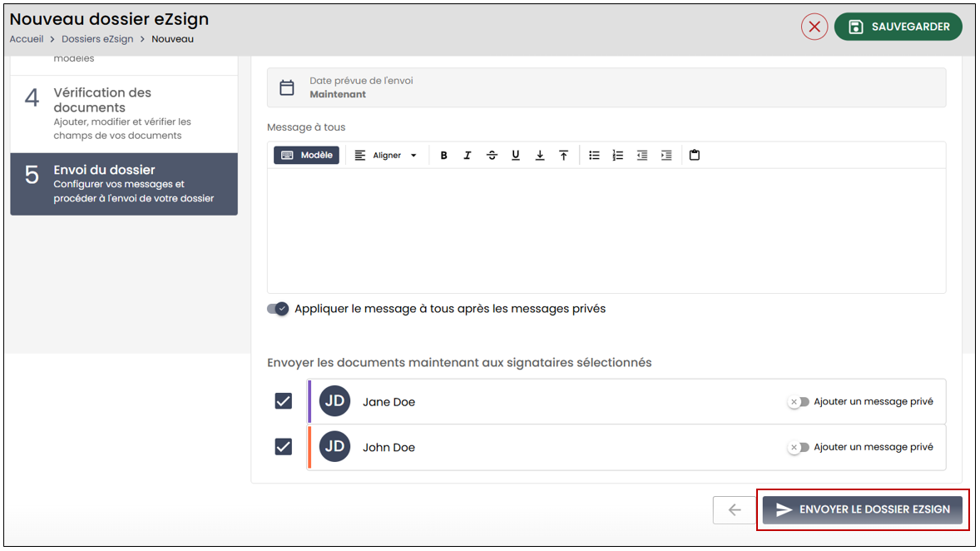Insert a bulleted list
Image resolution: width=980 pixels, height=551 pixels.
[594, 155]
